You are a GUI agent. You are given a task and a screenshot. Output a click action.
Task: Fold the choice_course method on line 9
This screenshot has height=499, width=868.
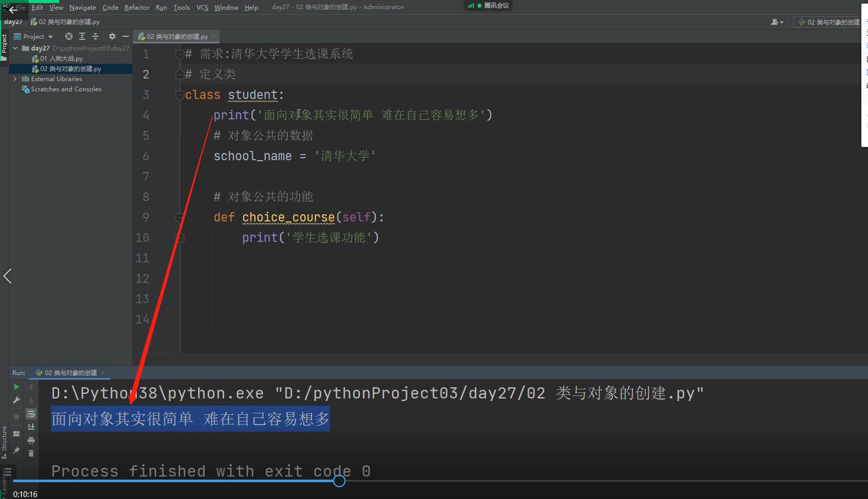(179, 217)
